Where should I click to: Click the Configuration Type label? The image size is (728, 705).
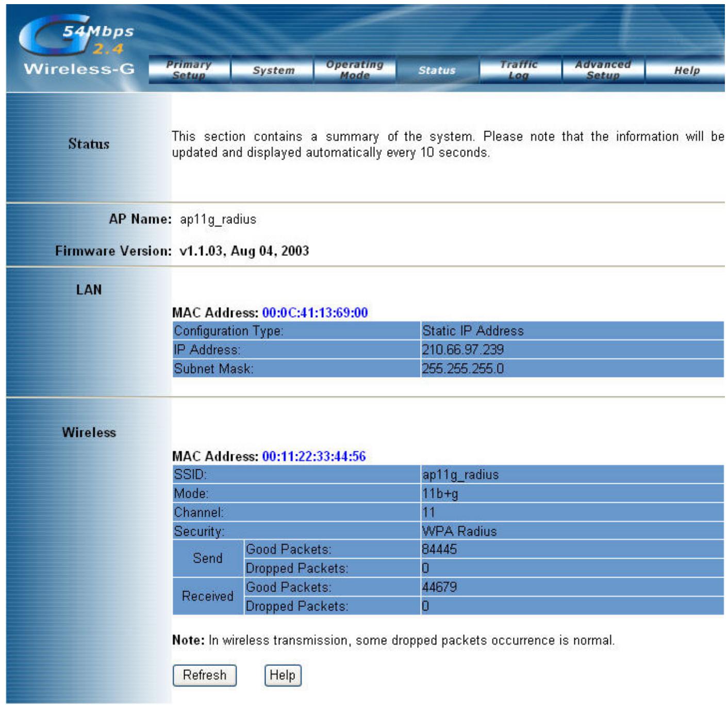(x=296, y=331)
